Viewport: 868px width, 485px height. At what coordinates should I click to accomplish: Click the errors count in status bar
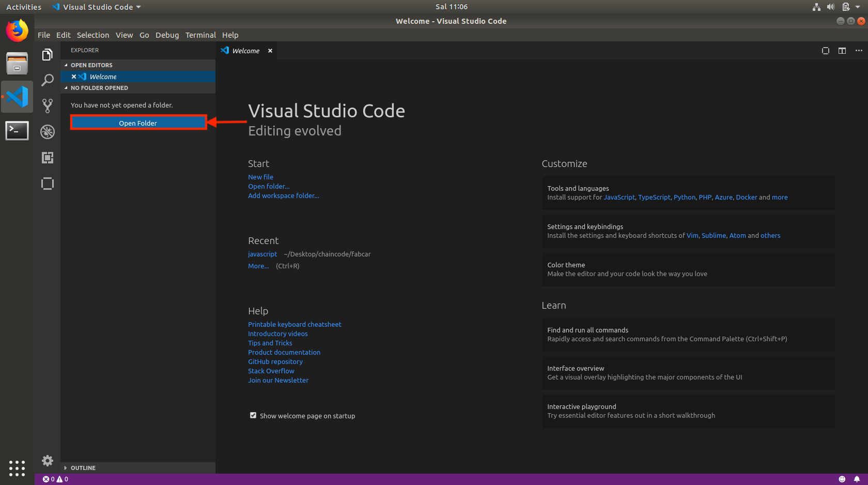tap(49, 479)
